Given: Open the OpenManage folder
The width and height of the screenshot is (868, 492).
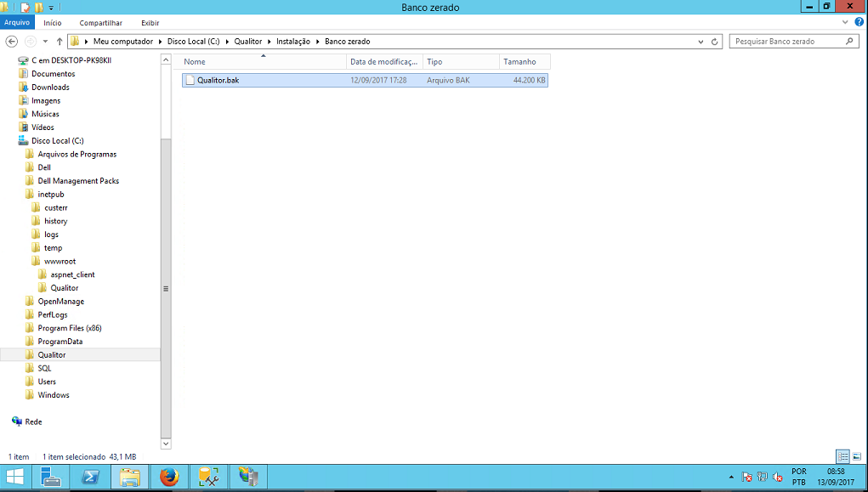Looking at the screenshot, I should [x=61, y=302].
